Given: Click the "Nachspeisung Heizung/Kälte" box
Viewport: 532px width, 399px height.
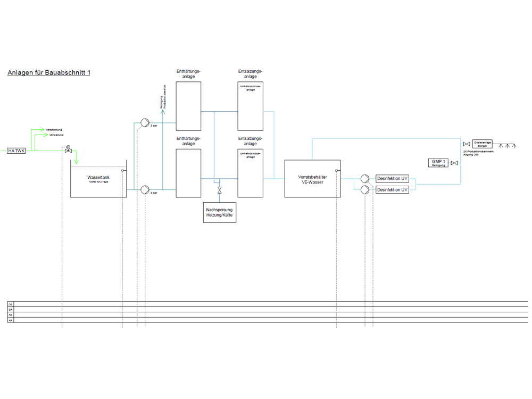Looking at the screenshot, I should click(x=220, y=212).
